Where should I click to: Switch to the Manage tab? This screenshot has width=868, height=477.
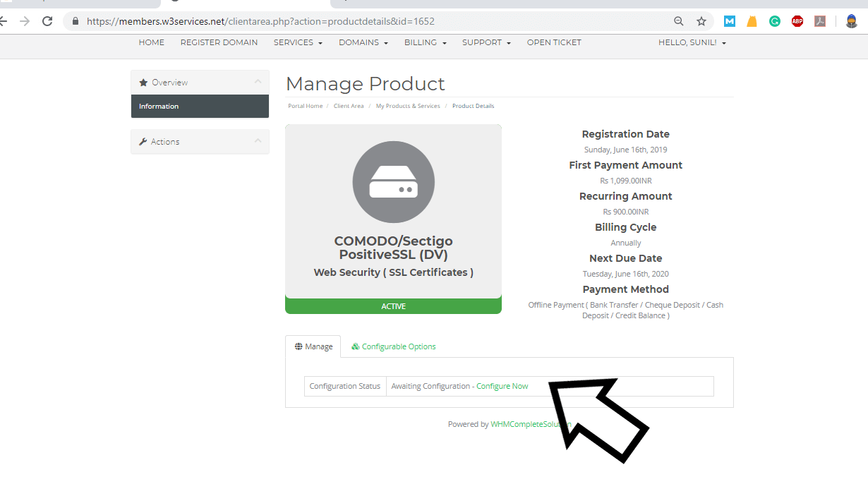click(x=313, y=346)
